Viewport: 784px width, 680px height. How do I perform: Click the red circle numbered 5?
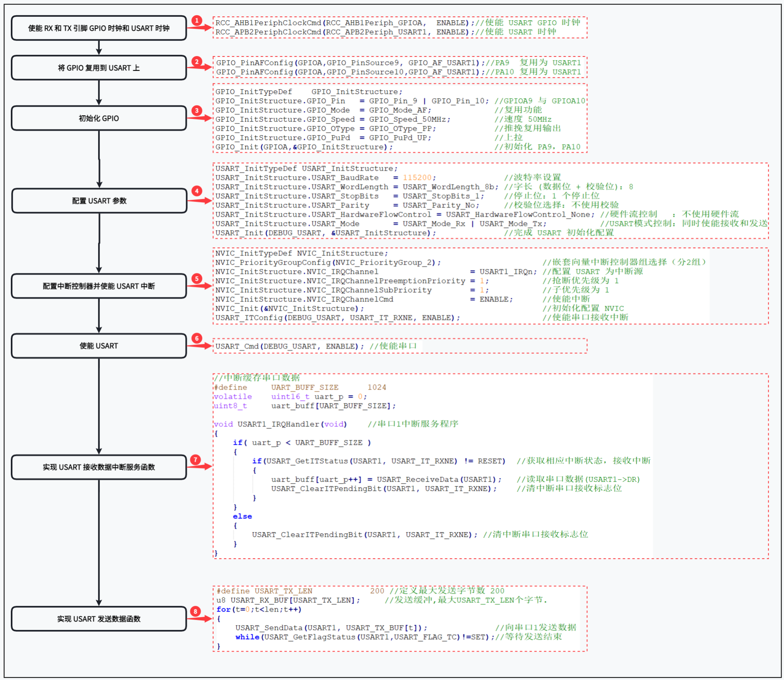tap(196, 279)
